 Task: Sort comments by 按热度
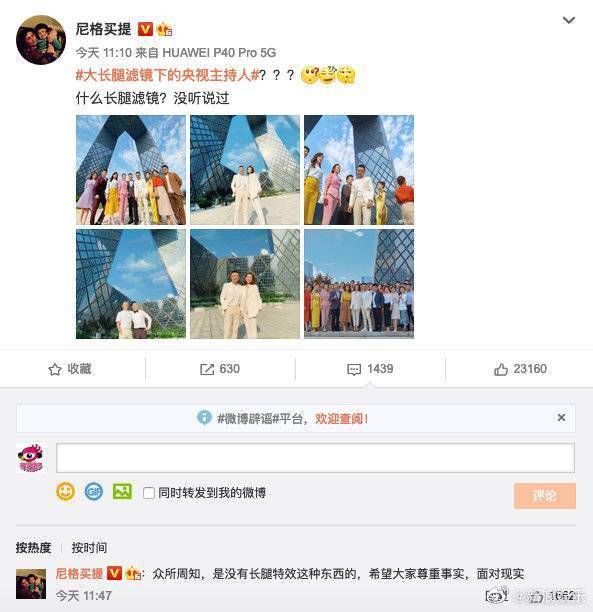[34, 548]
